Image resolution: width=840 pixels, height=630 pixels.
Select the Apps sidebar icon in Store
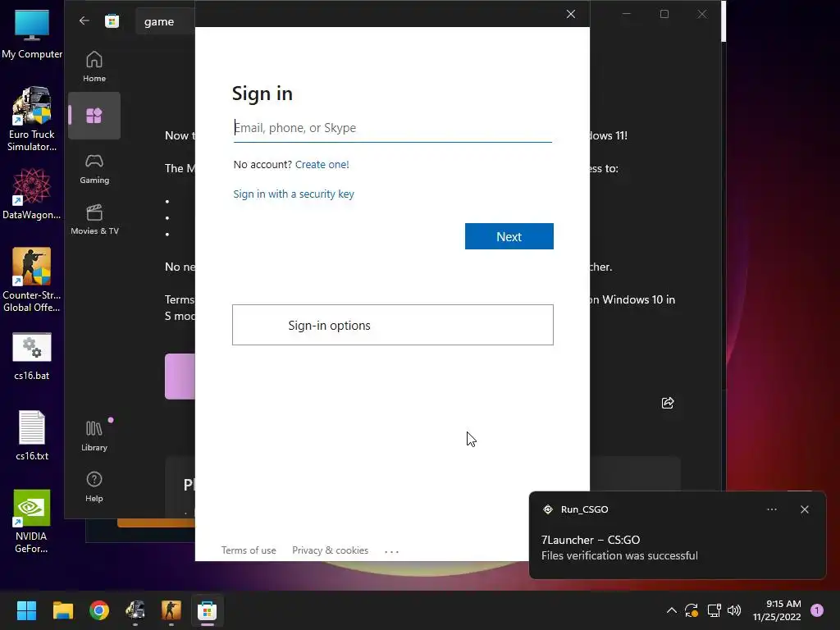[94, 116]
